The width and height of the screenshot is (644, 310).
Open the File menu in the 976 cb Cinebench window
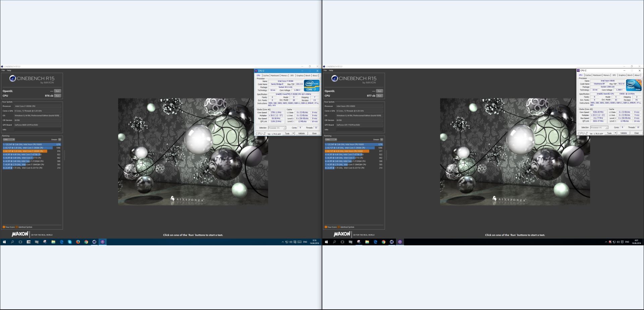[x=3, y=70]
